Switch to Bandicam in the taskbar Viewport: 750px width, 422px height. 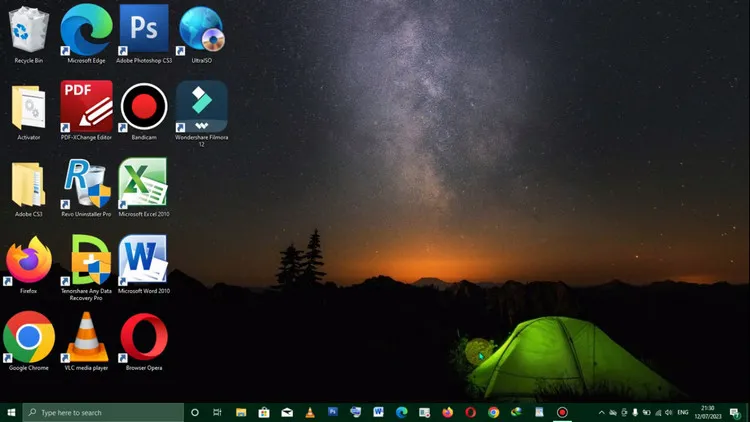pos(562,412)
